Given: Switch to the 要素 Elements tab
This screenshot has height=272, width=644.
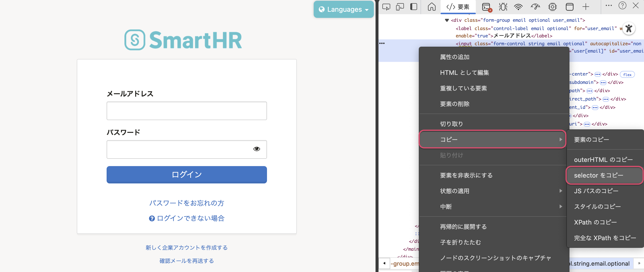Looking at the screenshot, I should (x=458, y=7).
